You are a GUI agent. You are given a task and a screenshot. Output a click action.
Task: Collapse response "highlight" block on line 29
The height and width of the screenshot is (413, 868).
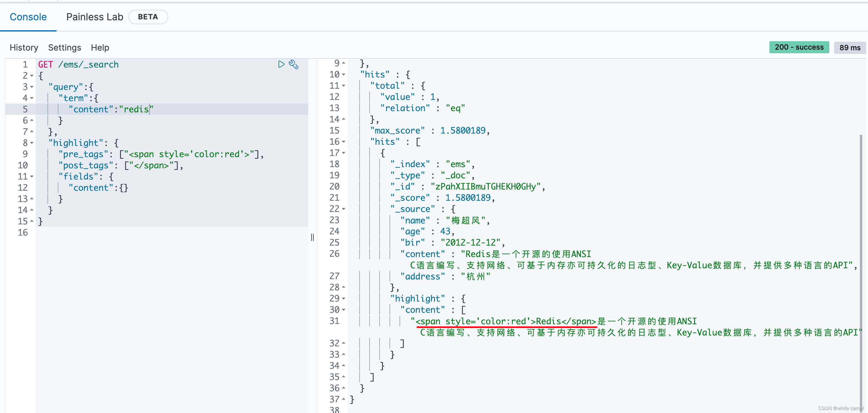tap(343, 299)
